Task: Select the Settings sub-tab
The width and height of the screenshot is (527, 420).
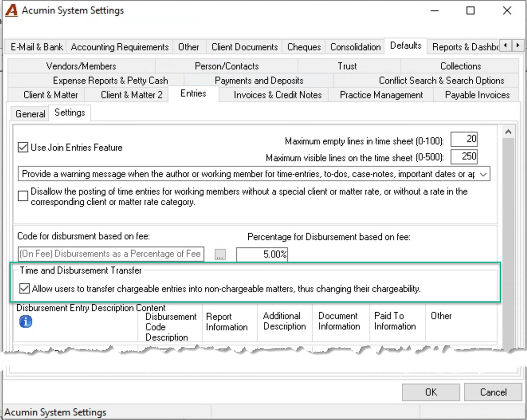Action: [x=70, y=112]
